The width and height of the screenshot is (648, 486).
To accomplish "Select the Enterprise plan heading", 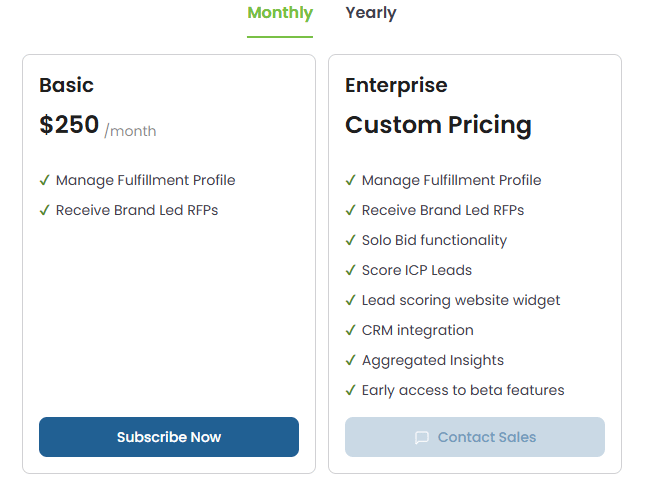I will 396,86.
